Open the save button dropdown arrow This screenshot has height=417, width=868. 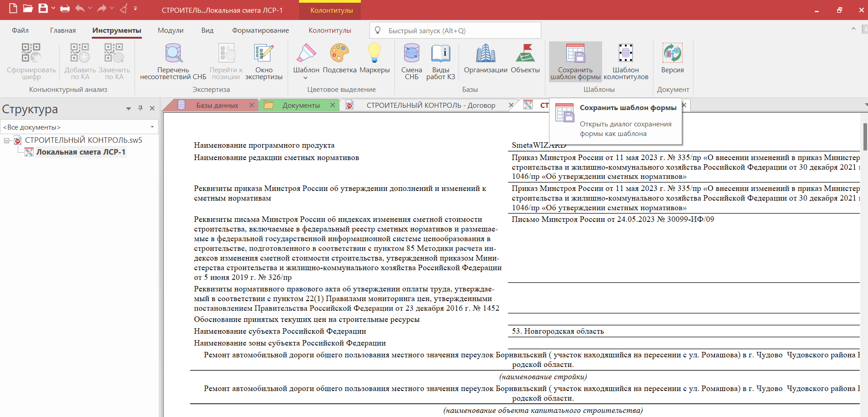click(x=53, y=8)
